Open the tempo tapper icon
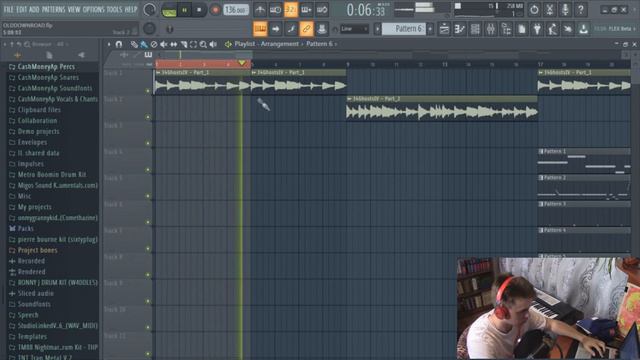 [553, 29]
